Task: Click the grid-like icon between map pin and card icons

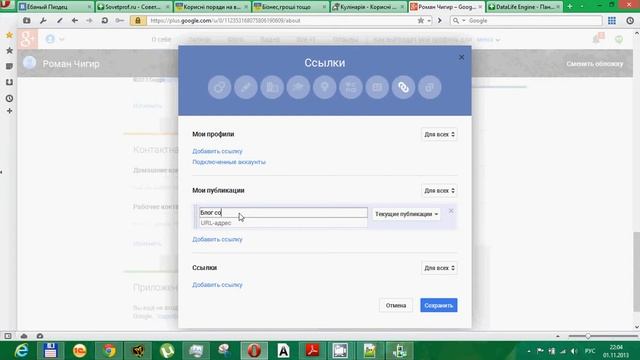Action: coord(351,87)
